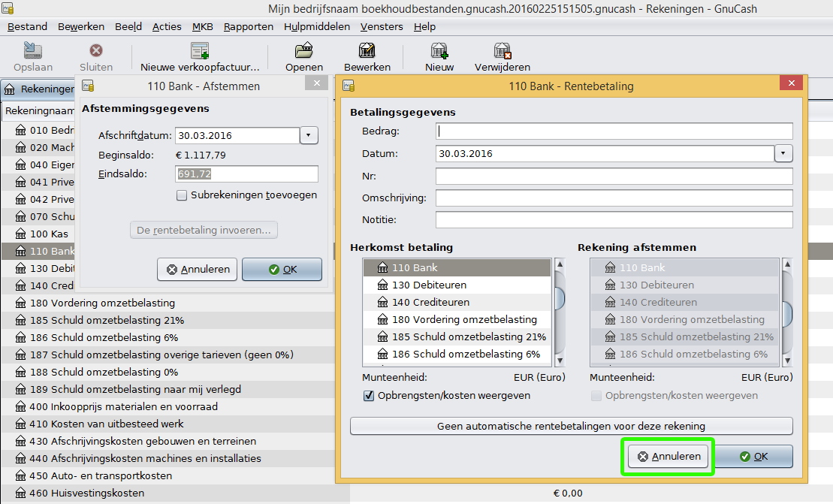The width and height of the screenshot is (833, 504).
Task: Toggle Subrekeningen toevoegen checkbox
Action: (182, 195)
